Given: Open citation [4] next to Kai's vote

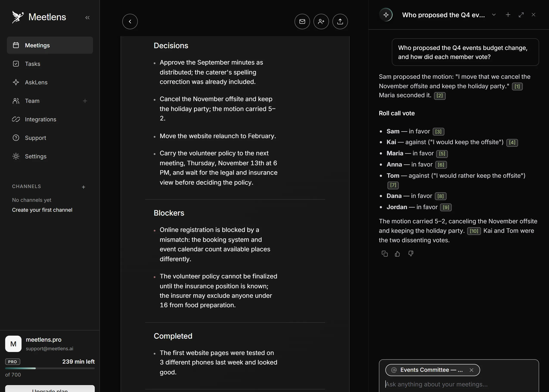Looking at the screenshot, I should pos(512,142).
